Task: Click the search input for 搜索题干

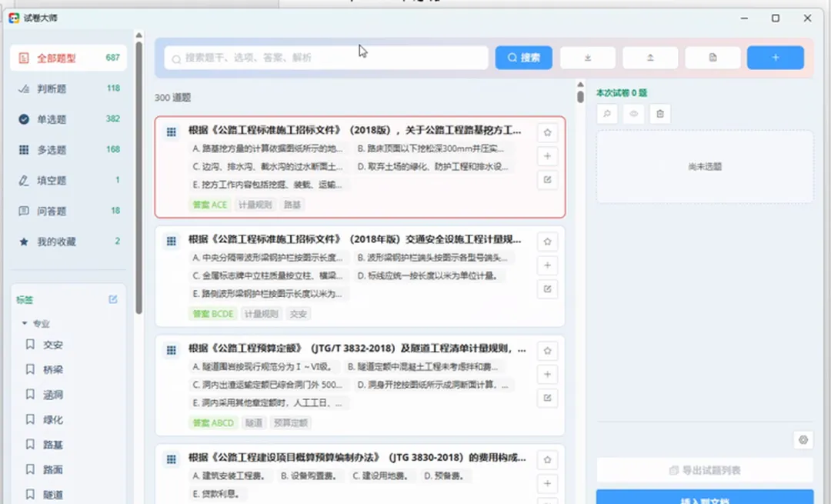Action: coord(326,58)
